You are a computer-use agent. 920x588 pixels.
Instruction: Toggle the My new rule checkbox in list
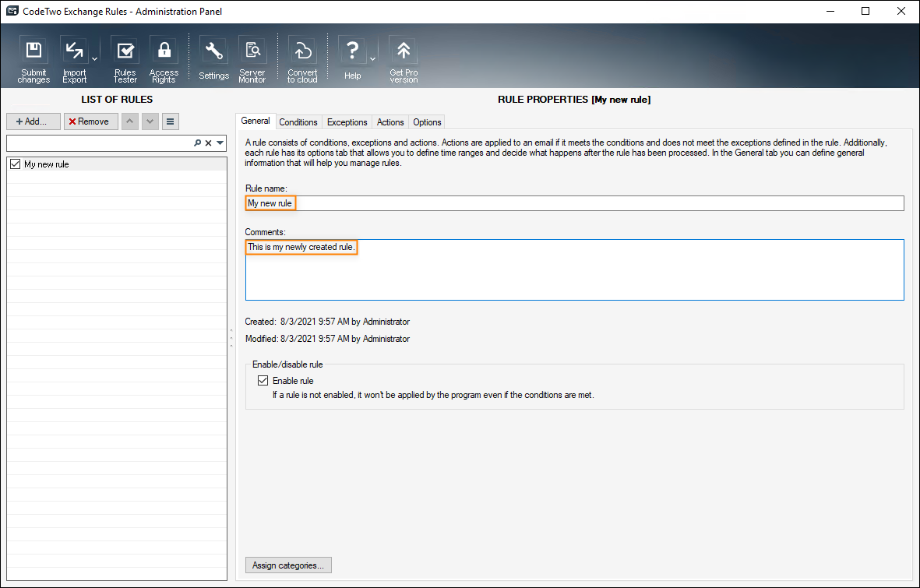[16, 164]
